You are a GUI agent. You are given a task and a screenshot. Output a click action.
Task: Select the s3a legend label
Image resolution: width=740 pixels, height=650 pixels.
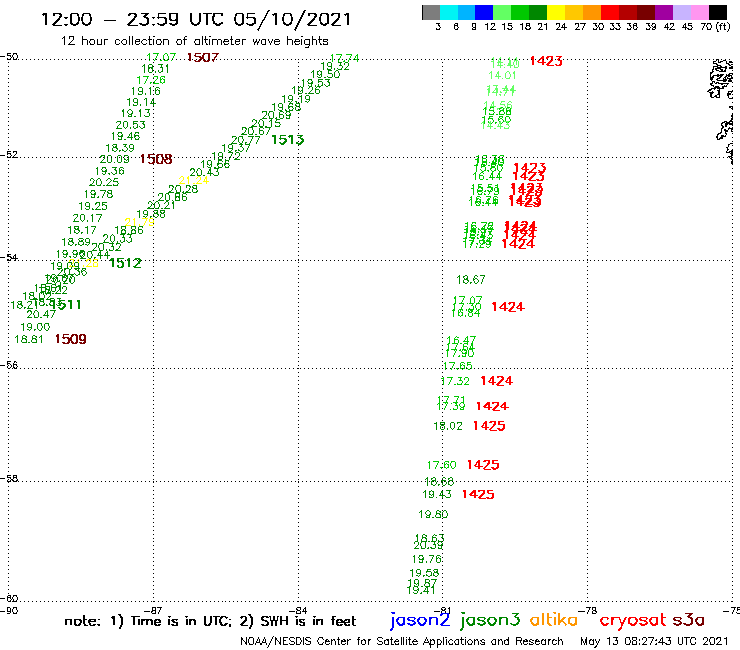tap(688, 620)
